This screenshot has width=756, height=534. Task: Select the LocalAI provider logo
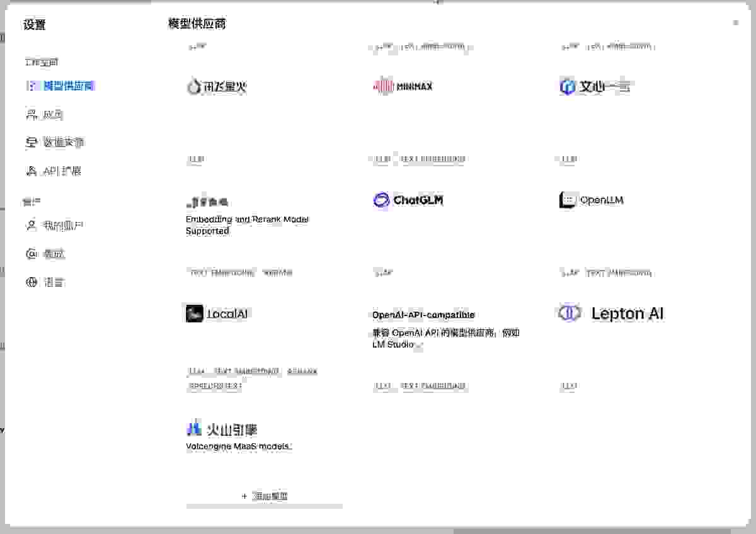(x=217, y=314)
